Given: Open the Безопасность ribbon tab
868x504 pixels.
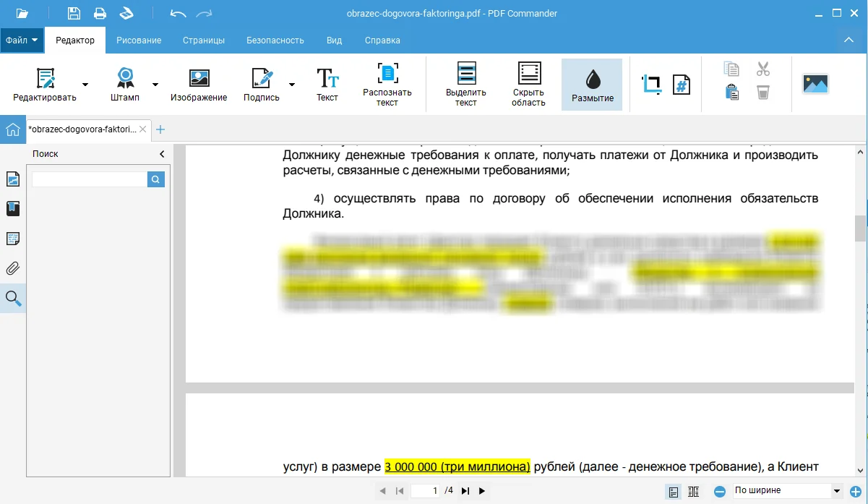Looking at the screenshot, I should coord(275,40).
